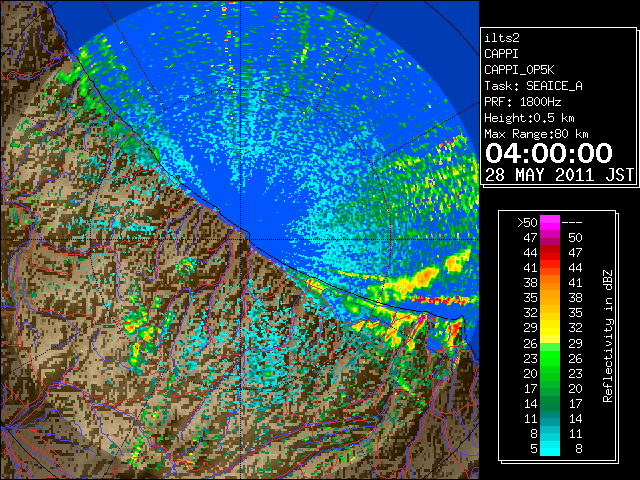Click the 04:00:00 timestamp
Image resolution: width=640 pixels, height=480 pixels.
549,153
